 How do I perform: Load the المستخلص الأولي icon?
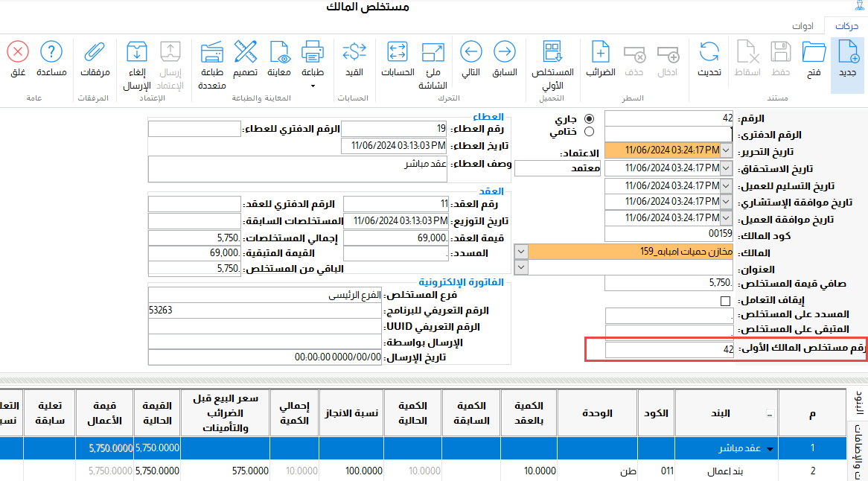pyautogui.click(x=552, y=53)
